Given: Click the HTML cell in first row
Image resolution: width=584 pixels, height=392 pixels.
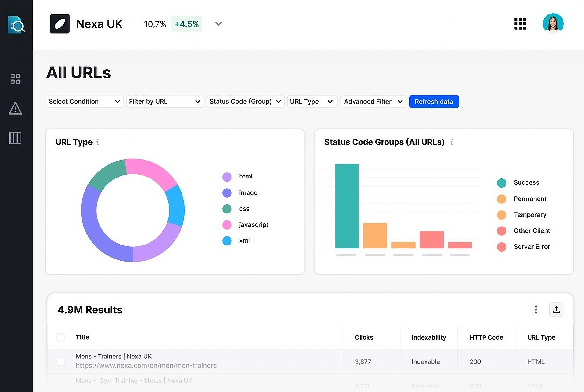Looking at the screenshot, I should [536, 361].
